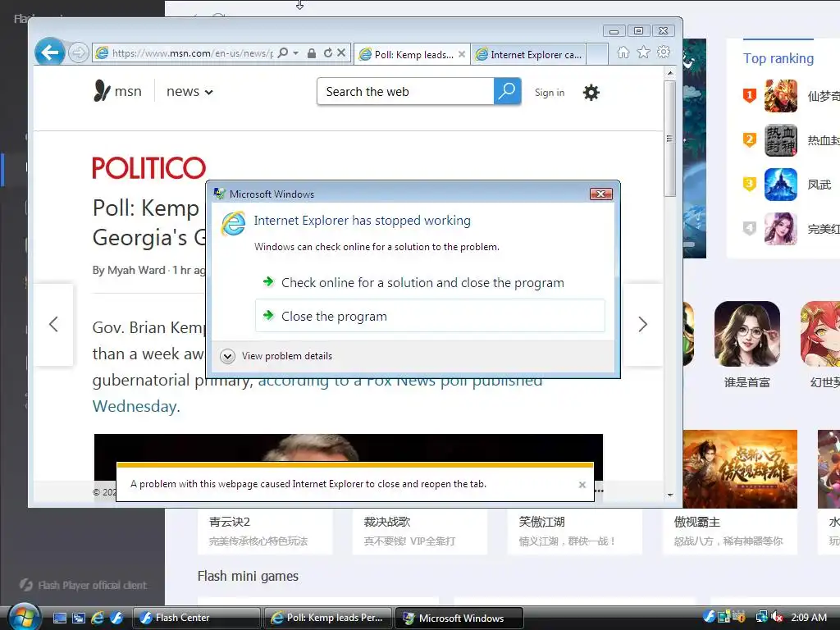The image size is (840, 630).
Task: Click Switch between windows quick launch icon
Action: coord(78,618)
